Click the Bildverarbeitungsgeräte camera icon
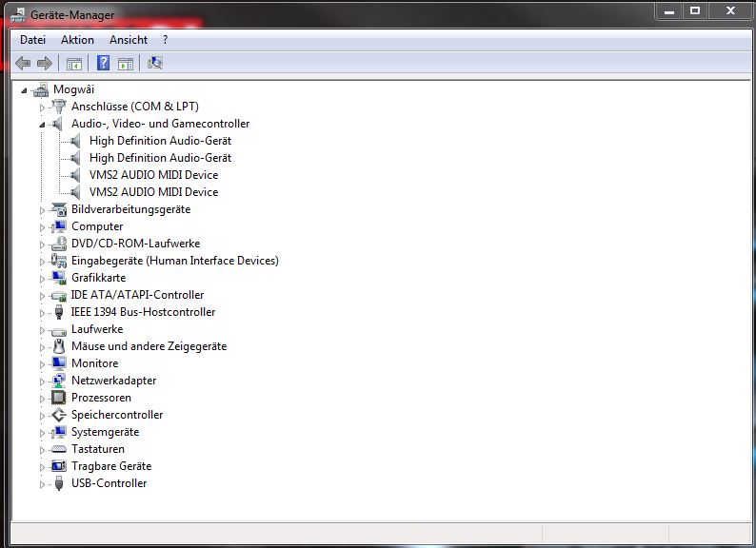Viewport: 756px width, 548px height. [x=59, y=209]
